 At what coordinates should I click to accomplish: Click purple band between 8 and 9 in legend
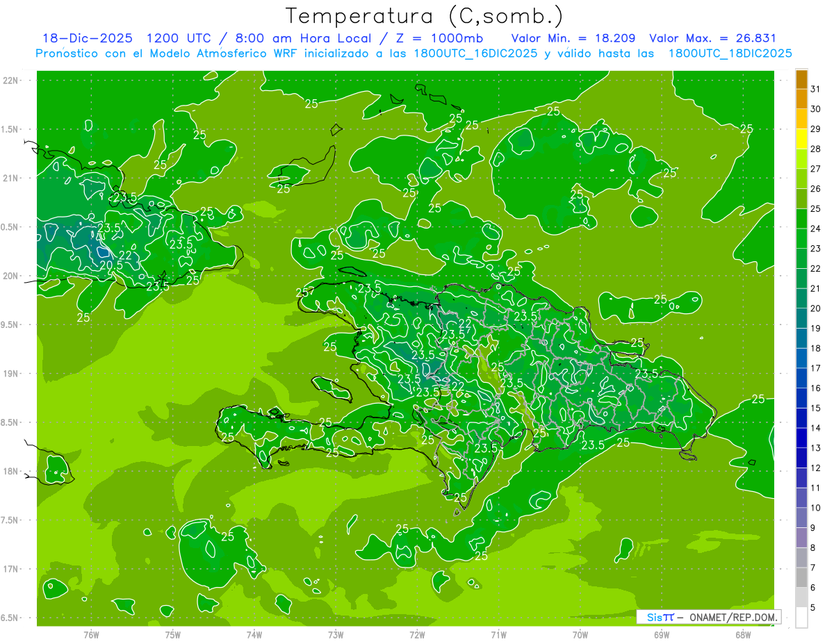(801, 538)
